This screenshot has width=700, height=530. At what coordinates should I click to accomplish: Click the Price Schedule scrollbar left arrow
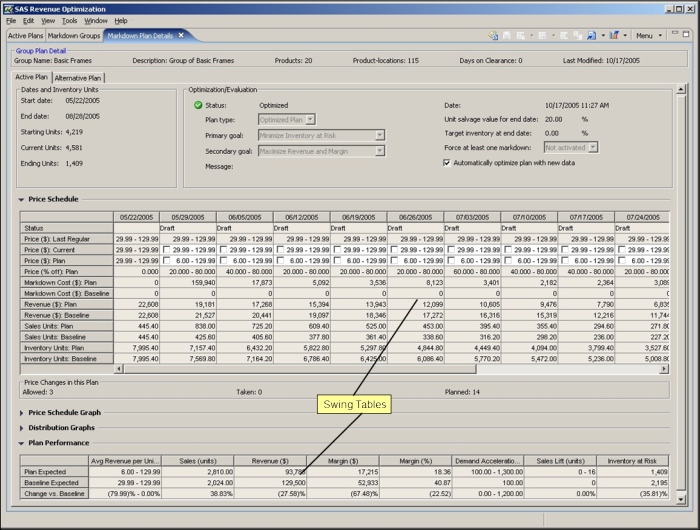[119, 369]
